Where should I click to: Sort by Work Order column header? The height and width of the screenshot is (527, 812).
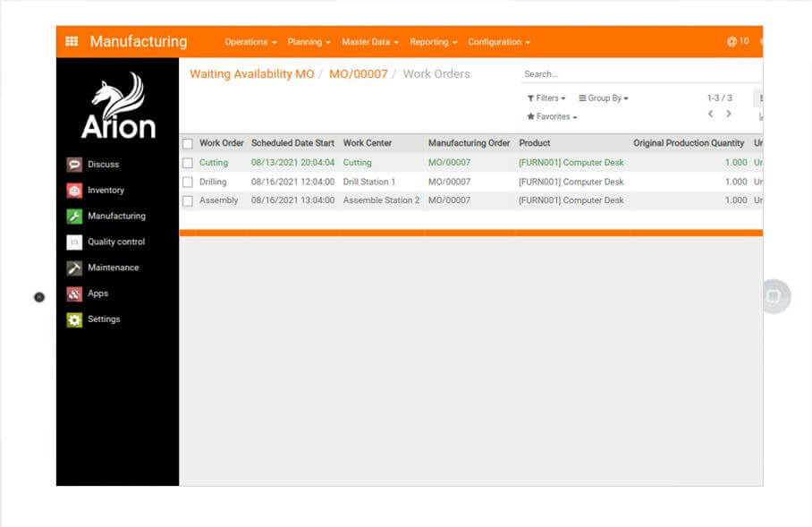221,143
